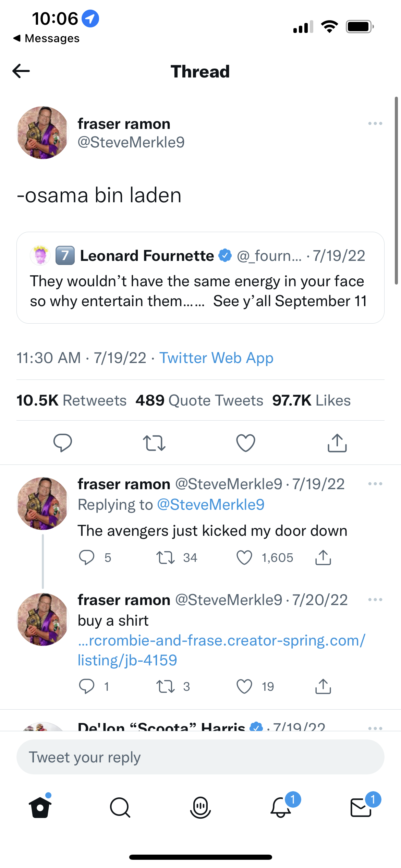
Task: Open the Spaces microphone tab
Action: [x=200, y=807]
